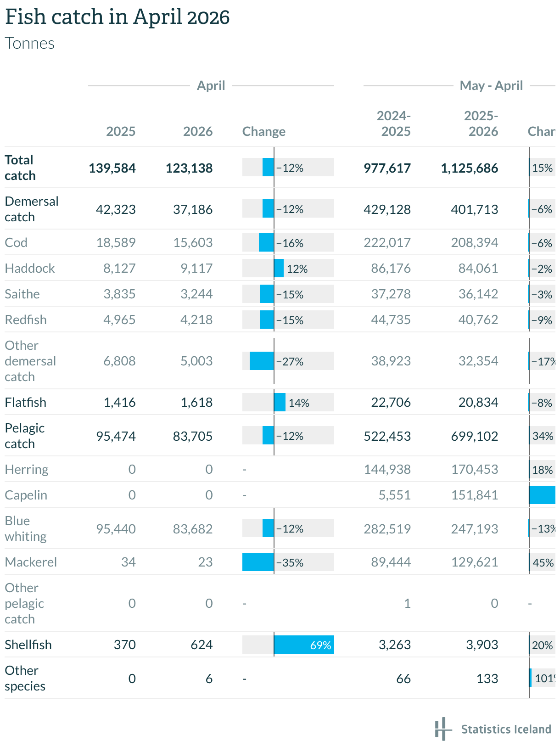Click the Total catch row label

(x=20, y=168)
